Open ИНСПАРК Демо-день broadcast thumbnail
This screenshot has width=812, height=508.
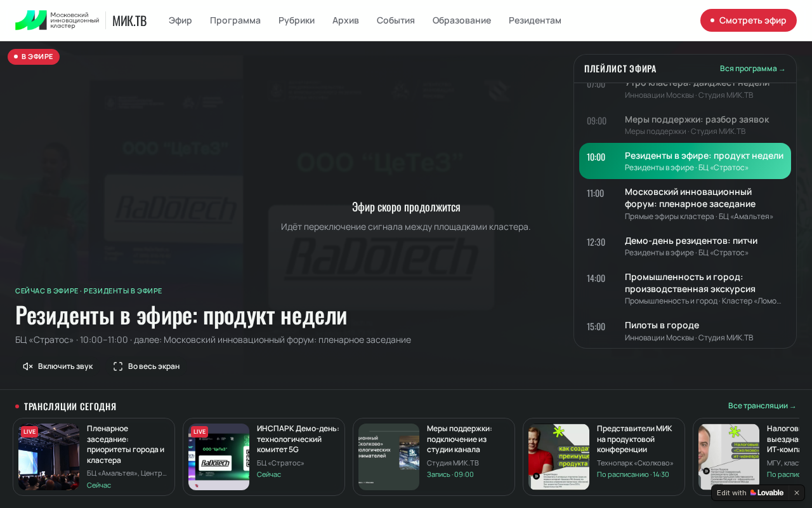click(219, 457)
